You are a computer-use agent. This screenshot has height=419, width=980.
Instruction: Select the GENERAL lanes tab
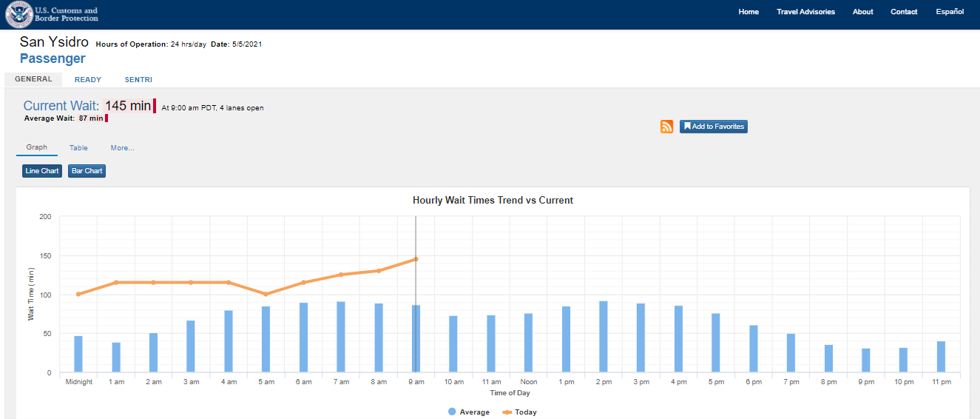(33, 79)
